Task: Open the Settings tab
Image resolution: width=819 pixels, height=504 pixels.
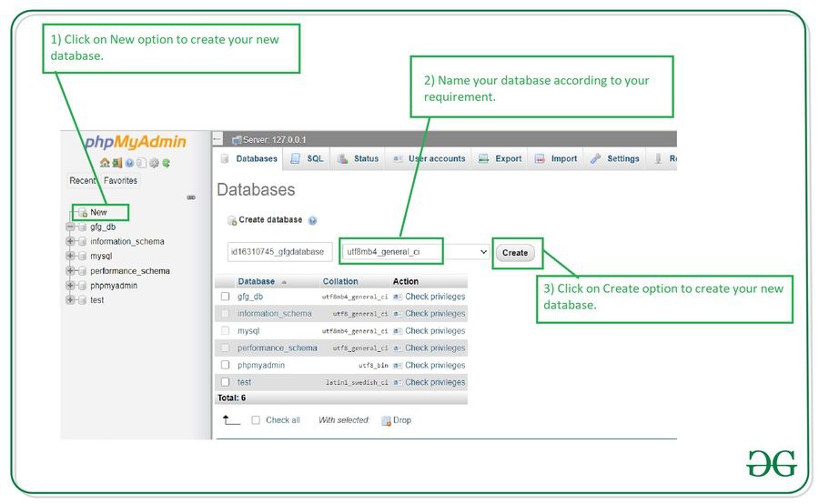Action: point(615,159)
